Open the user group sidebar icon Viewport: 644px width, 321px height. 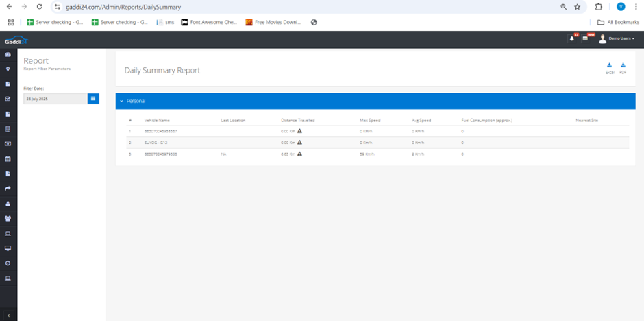point(8,218)
